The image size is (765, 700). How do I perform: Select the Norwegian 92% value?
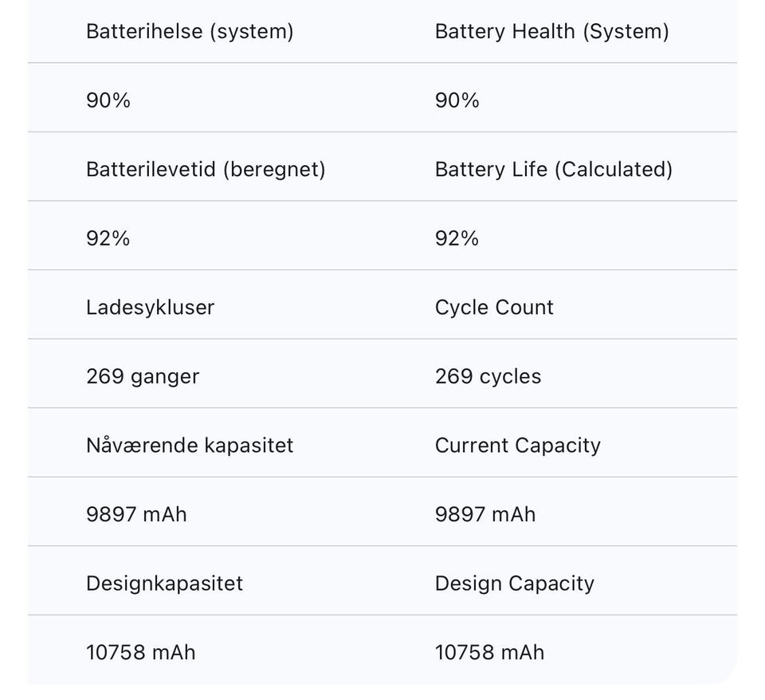108,238
